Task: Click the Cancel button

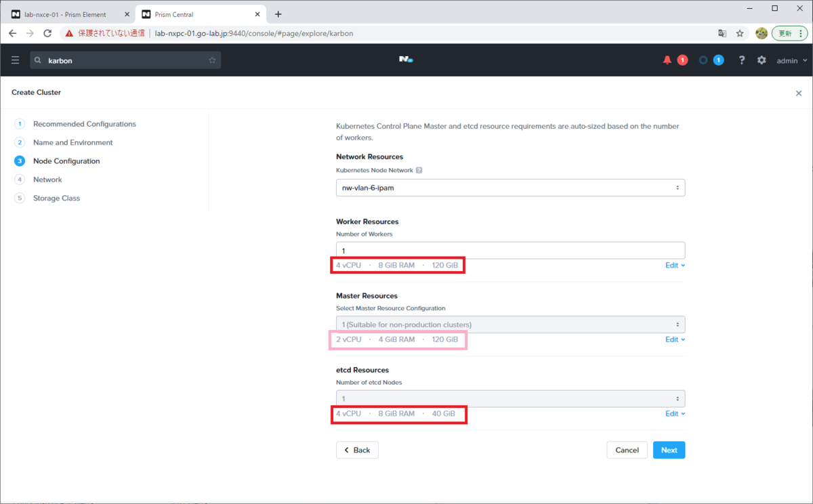Action: pyautogui.click(x=627, y=450)
